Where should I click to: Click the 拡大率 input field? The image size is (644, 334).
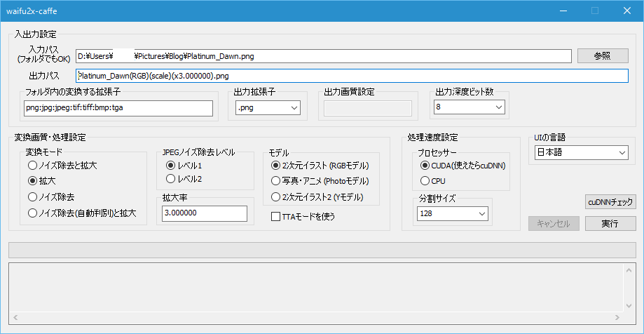click(204, 213)
